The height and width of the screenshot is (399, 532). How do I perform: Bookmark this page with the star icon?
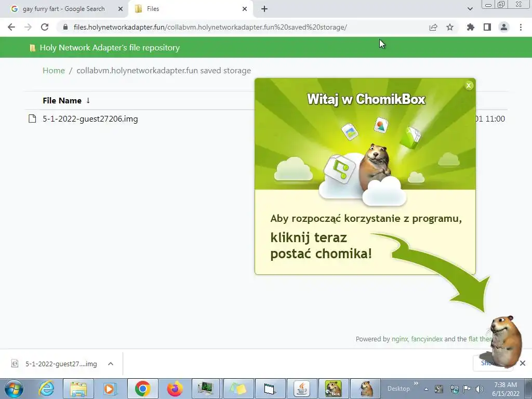click(450, 27)
